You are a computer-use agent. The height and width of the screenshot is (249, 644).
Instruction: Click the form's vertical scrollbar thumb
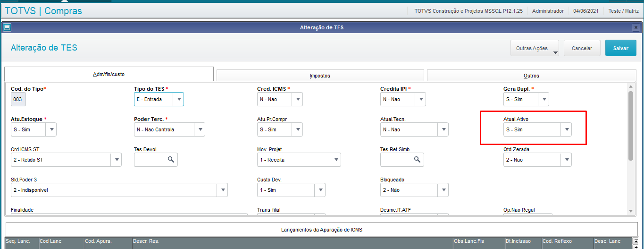coord(631,126)
